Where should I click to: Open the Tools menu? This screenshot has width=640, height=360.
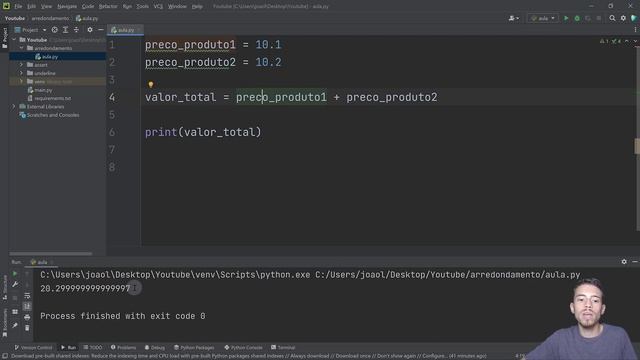click(x=142, y=6)
